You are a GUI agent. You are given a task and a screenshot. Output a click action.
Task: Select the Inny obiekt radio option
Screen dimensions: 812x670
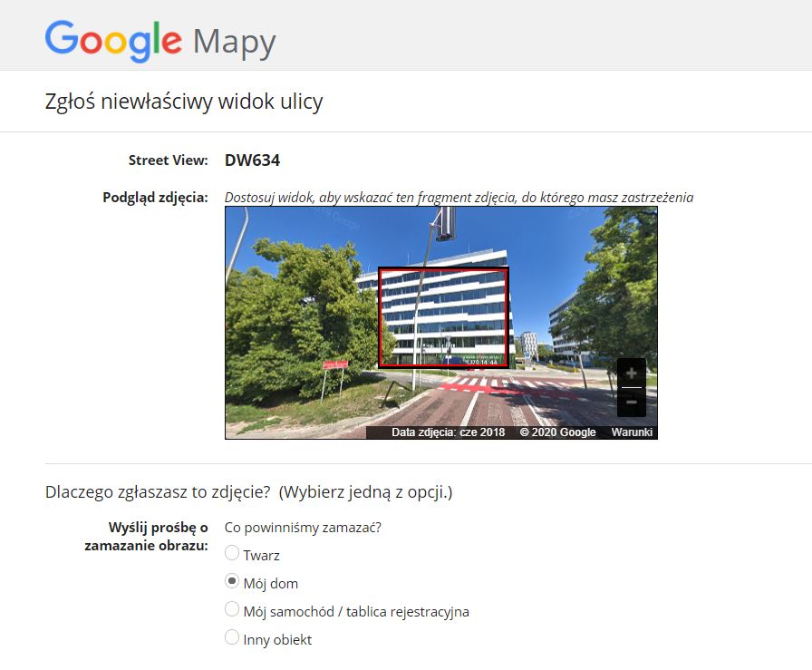(232, 636)
